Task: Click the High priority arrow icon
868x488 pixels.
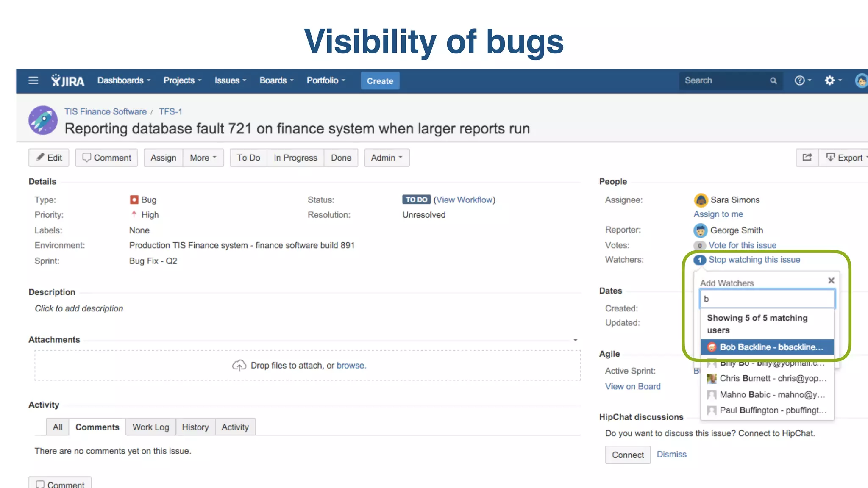Action: (134, 214)
